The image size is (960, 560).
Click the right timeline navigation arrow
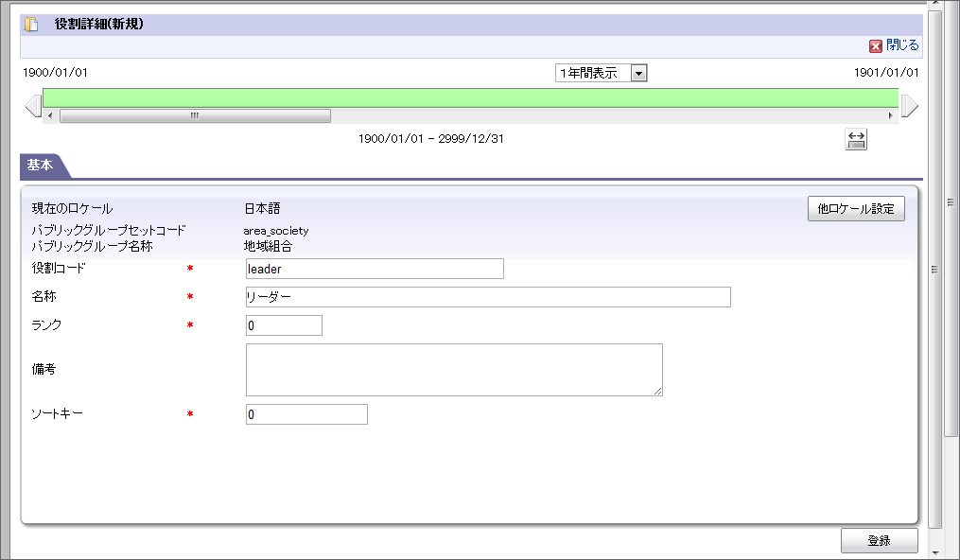click(x=910, y=105)
